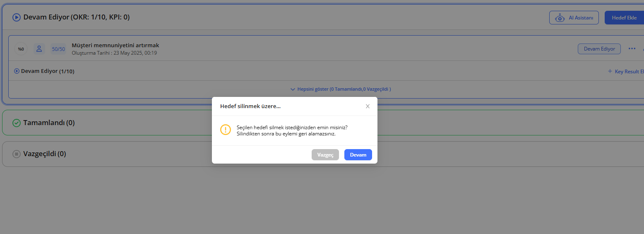644x234 pixels.
Task: Confirm deletion with the Devam button
Action: pos(358,154)
